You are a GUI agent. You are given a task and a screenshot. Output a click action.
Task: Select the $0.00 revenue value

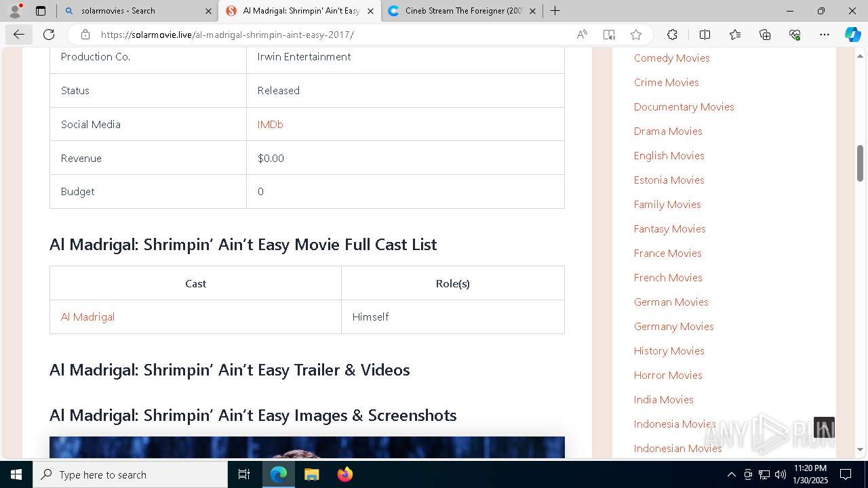[271, 158]
